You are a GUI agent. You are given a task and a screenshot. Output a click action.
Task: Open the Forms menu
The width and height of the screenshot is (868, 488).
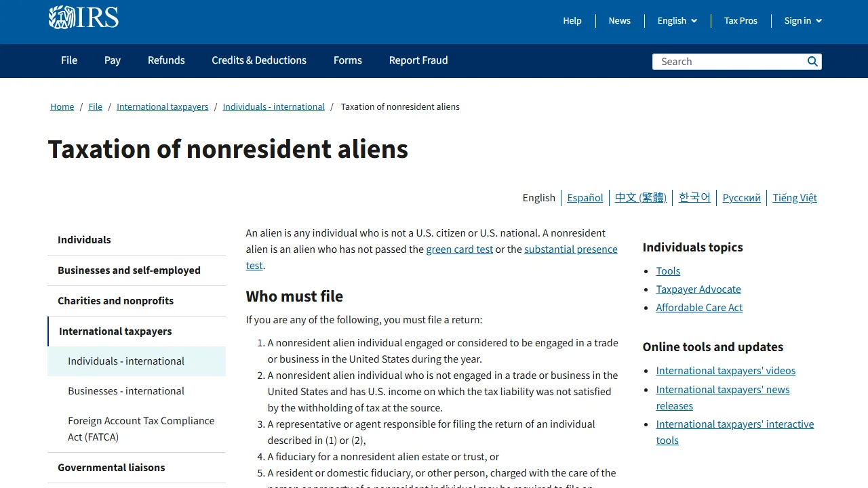coord(348,60)
